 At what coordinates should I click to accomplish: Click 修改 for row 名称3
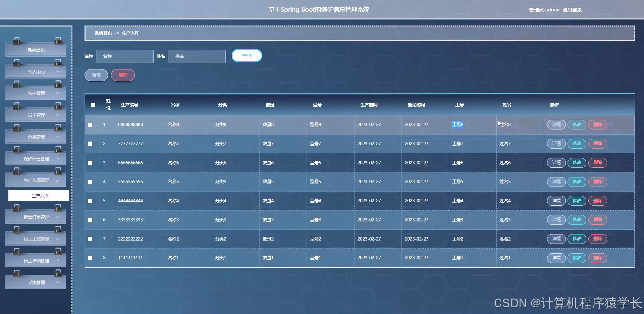577,220
